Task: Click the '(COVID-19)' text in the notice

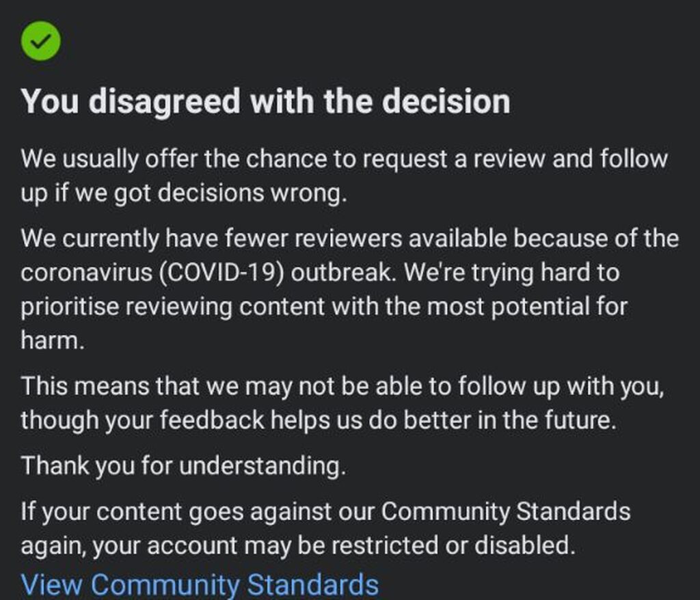Action: point(221,273)
